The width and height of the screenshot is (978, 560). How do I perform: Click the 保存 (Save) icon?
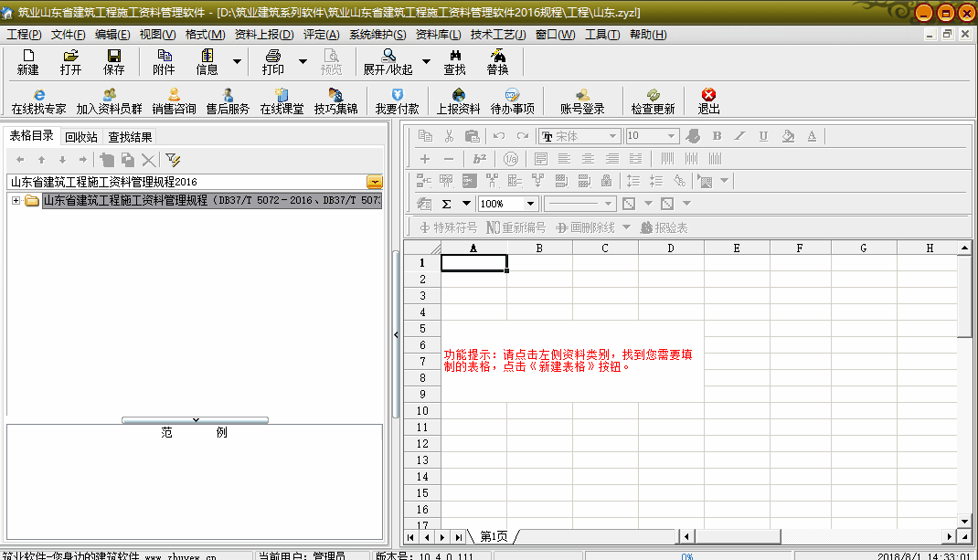pyautogui.click(x=114, y=57)
